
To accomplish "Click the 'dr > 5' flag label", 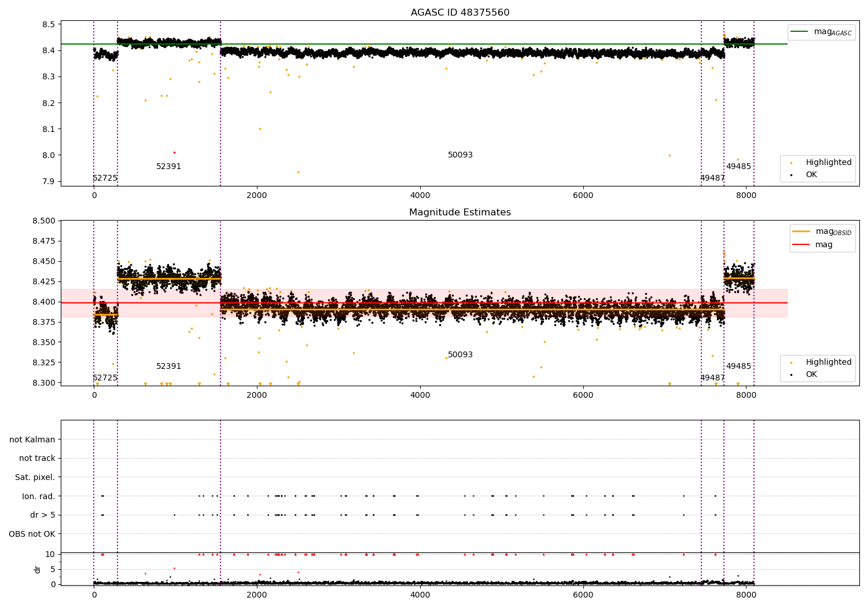I will pos(43,515).
